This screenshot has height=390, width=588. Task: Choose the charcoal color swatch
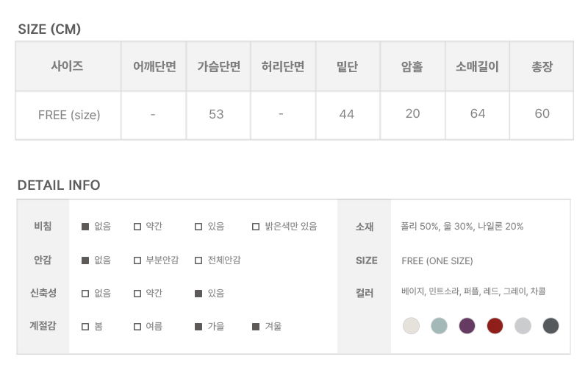[551, 325]
